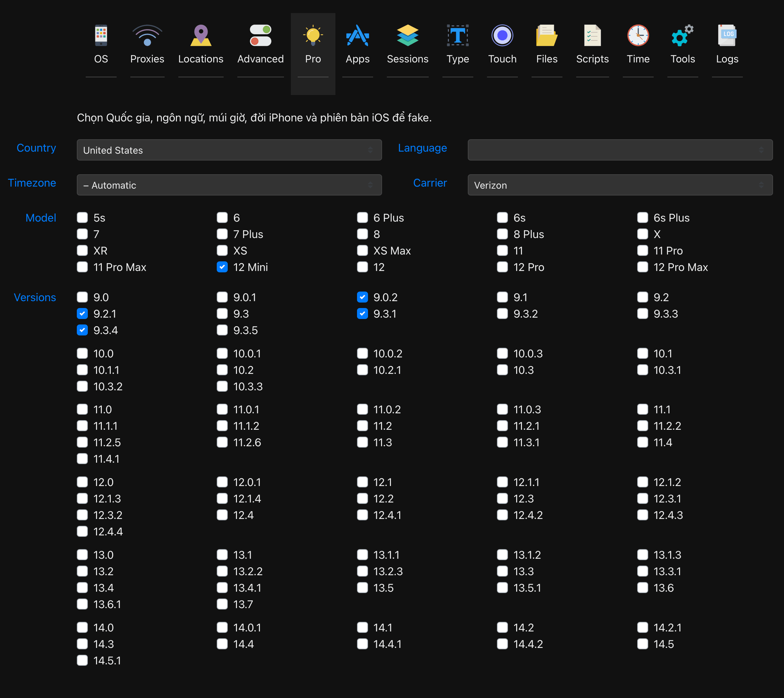Uncheck the 9.2.1 version checkbox

82,313
